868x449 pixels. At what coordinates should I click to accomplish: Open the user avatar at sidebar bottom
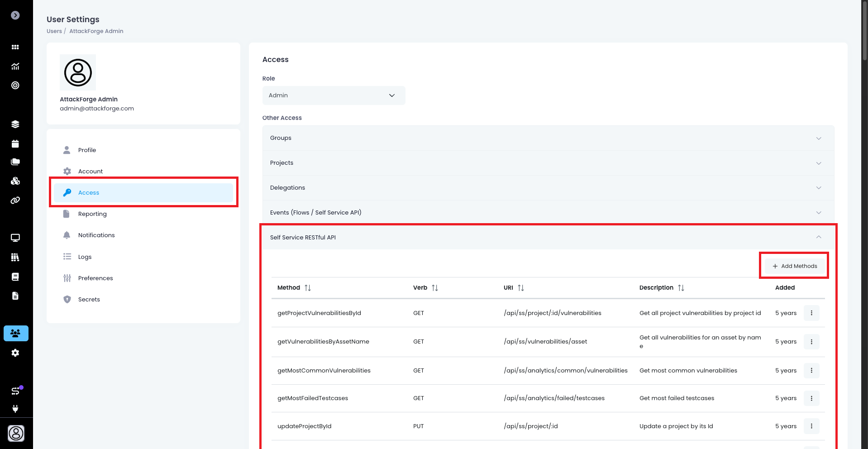coord(16,433)
